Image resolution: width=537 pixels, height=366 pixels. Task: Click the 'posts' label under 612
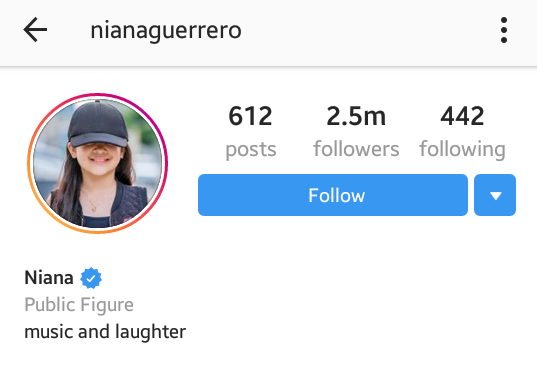pyautogui.click(x=251, y=150)
